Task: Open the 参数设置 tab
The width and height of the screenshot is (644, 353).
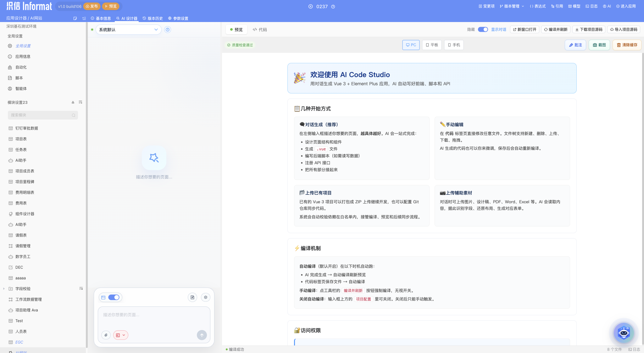Action: pos(178,19)
